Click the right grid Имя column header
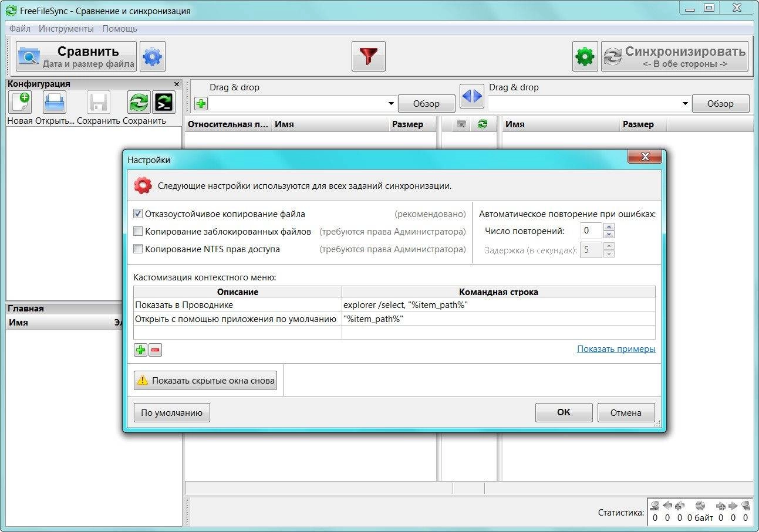Viewport: 759px width, 532px height. (x=561, y=124)
